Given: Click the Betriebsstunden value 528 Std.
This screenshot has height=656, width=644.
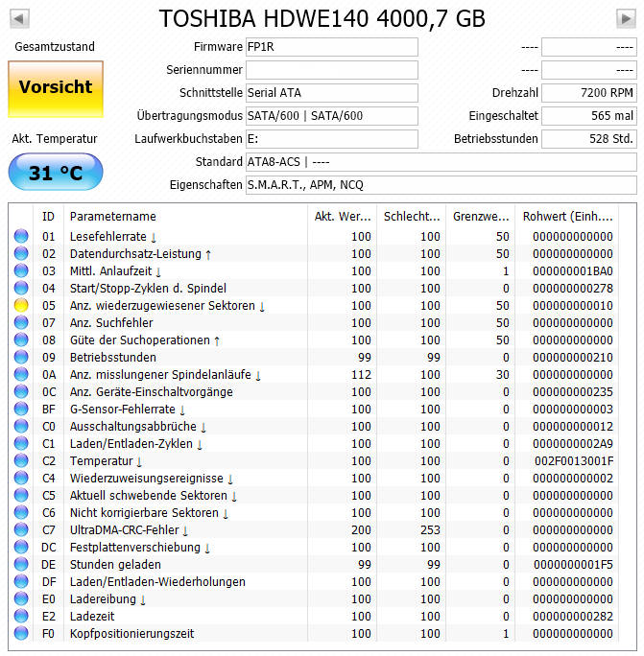Looking at the screenshot, I should point(589,139).
